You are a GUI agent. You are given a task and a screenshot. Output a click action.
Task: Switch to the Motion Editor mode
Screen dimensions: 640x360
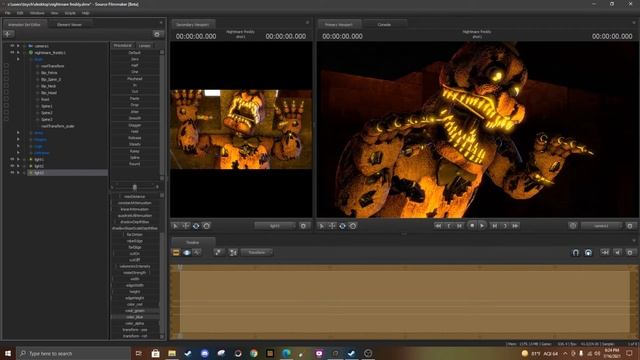(187, 253)
